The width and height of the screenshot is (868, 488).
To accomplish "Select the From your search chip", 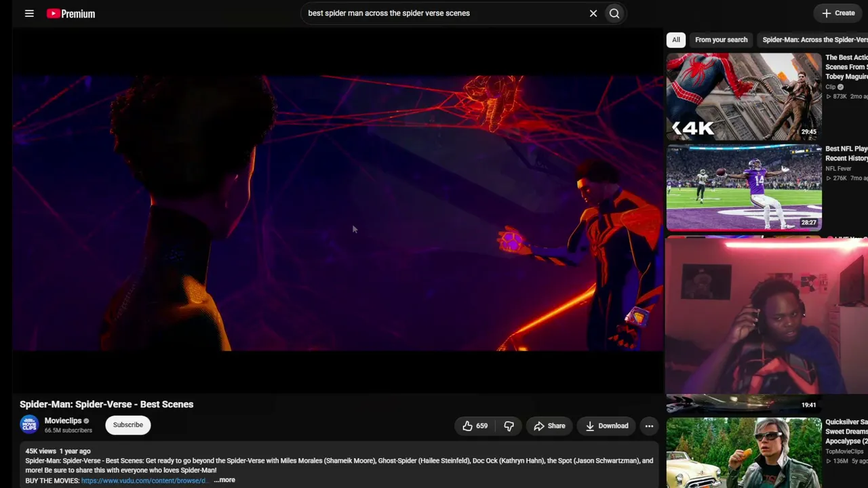I will click(721, 40).
